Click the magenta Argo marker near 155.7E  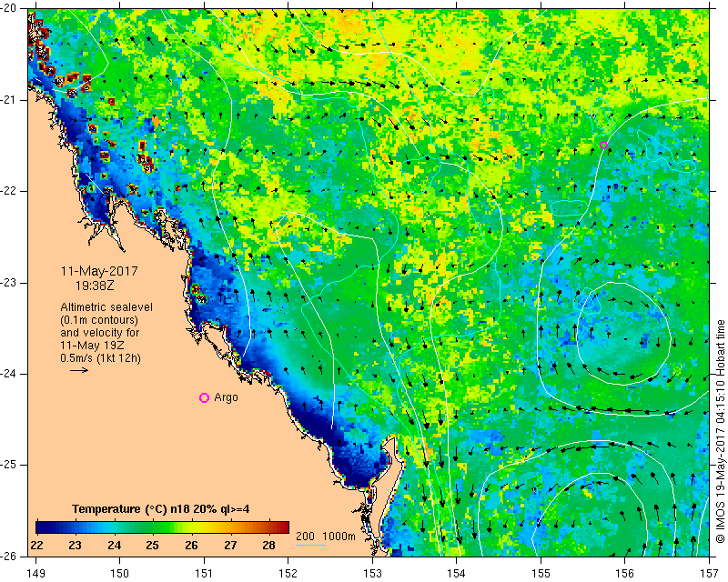(603, 145)
